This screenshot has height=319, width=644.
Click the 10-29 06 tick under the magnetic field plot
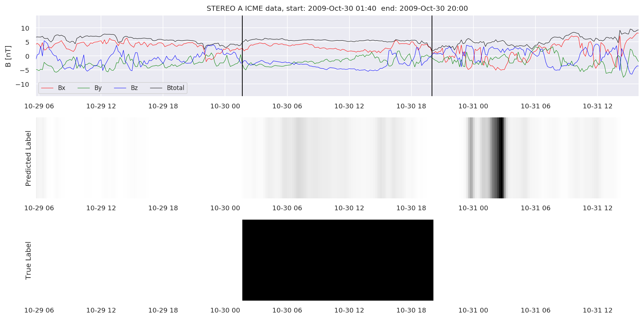39,106
